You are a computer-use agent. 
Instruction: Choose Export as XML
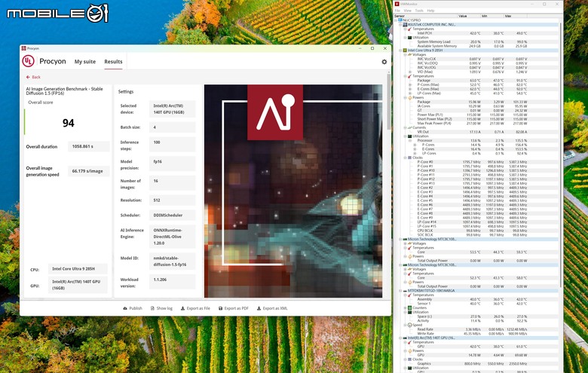pyautogui.click(x=272, y=308)
